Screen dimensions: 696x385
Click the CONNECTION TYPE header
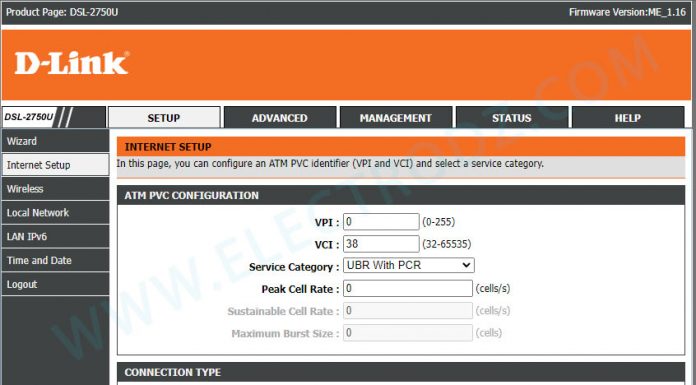(x=172, y=372)
